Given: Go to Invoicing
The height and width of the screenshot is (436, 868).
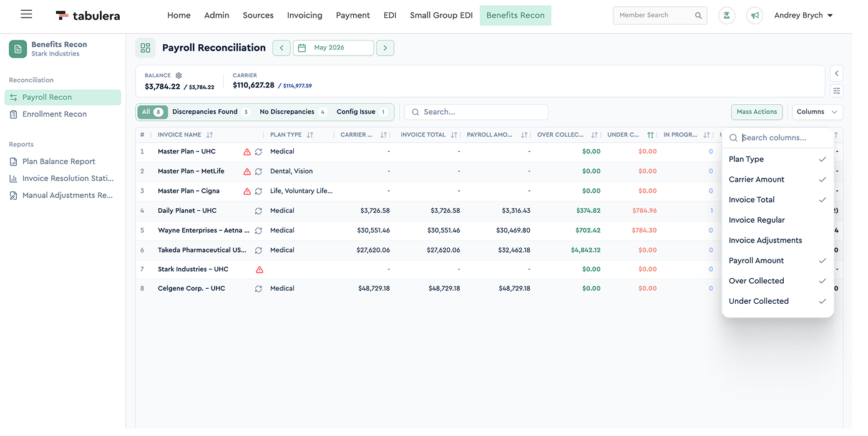Looking at the screenshot, I should [305, 16].
